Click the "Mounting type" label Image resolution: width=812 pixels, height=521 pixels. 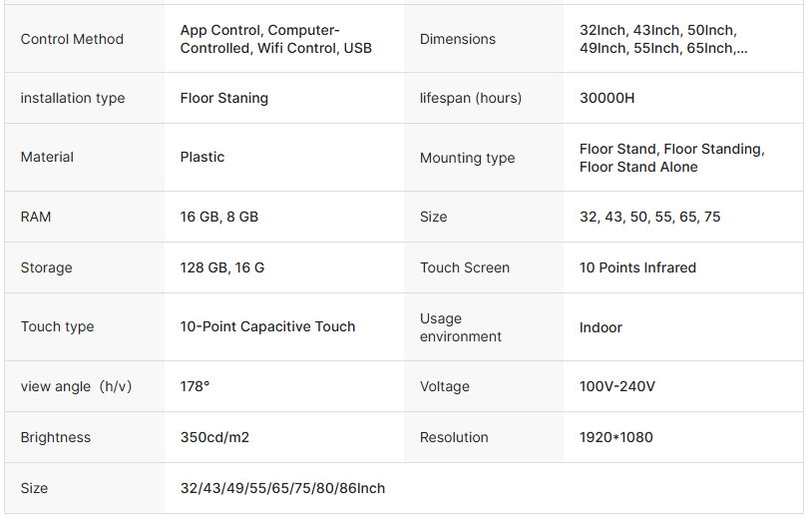[467, 158]
